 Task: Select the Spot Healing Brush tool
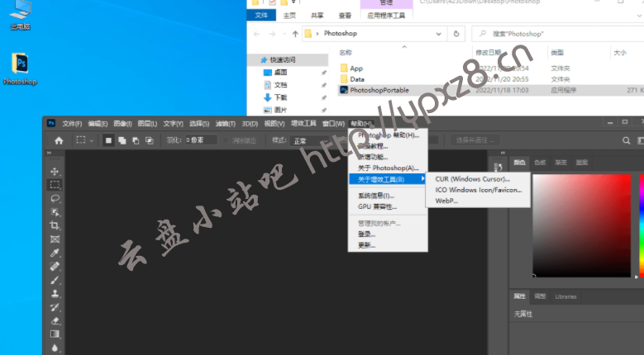[55, 267]
